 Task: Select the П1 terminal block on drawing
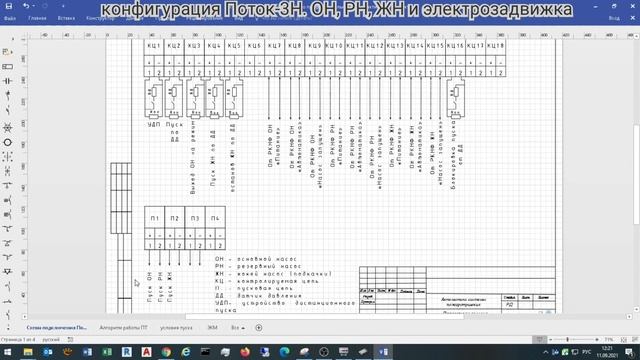[x=154, y=228]
